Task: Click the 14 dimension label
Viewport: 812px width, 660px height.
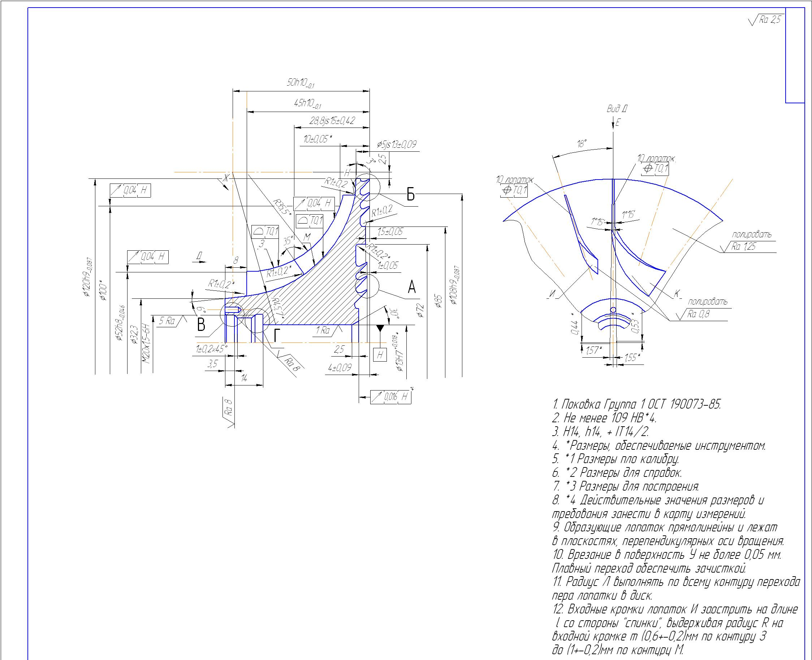Action: (x=244, y=378)
